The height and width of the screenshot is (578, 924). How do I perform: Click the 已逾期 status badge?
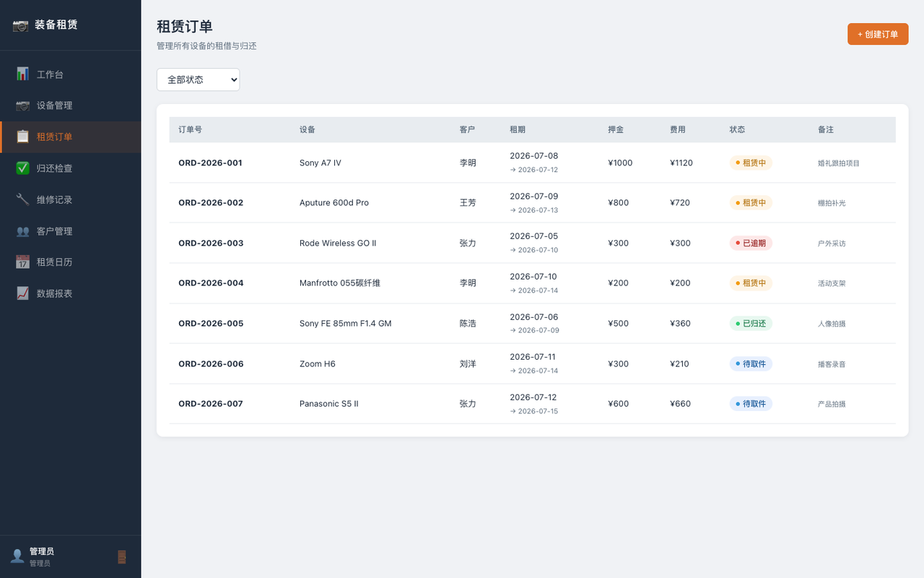coord(751,243)
